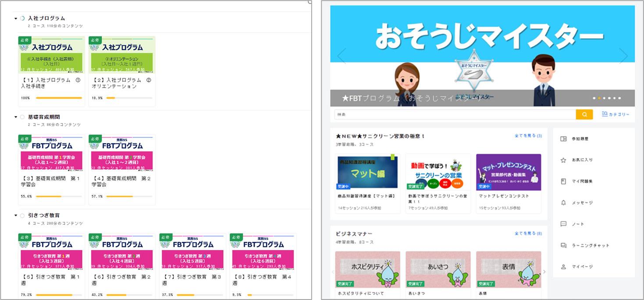This screenshot has height=300, width=644.
Task: Click the ラーニングチャット chat icon
Action: pyautogui.click(x=563, y=245)
